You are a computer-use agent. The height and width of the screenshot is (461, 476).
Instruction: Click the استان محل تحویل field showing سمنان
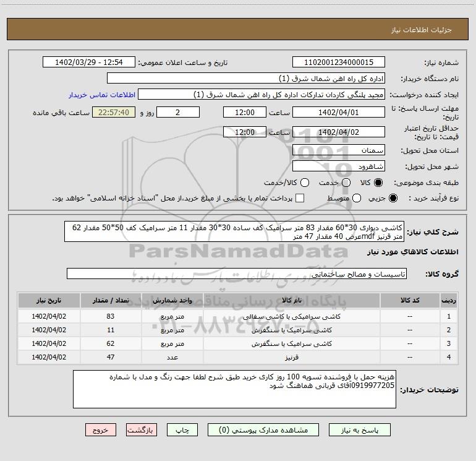[x=338, y=150]
